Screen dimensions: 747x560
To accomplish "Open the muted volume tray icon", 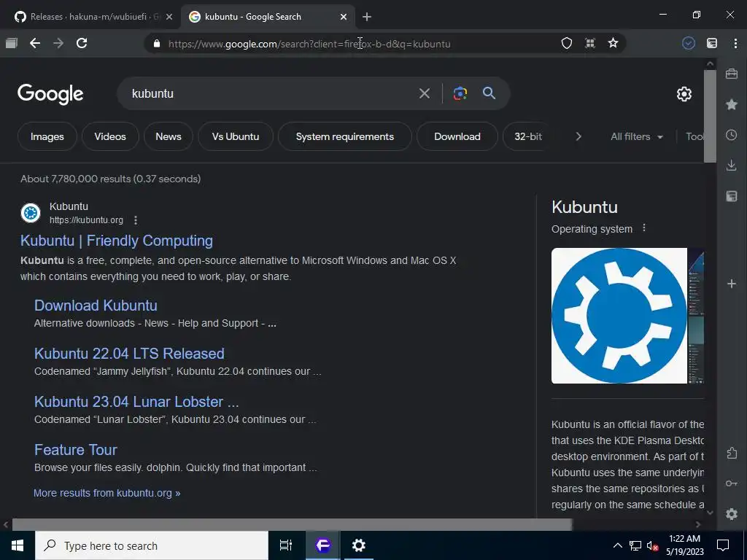I will pos(651,545).
